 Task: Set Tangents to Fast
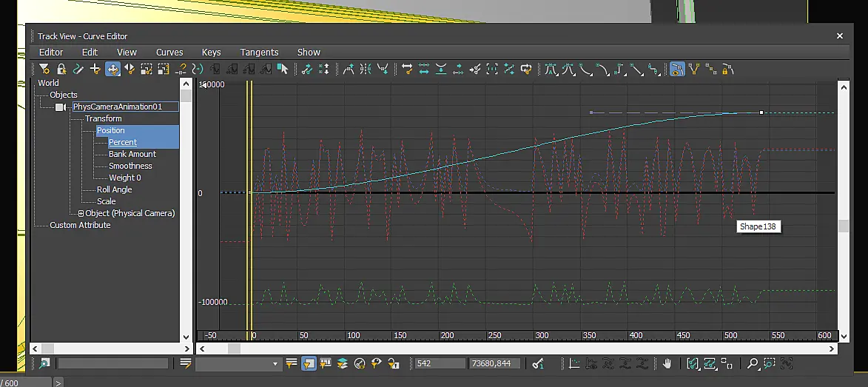tap(585, 70)
